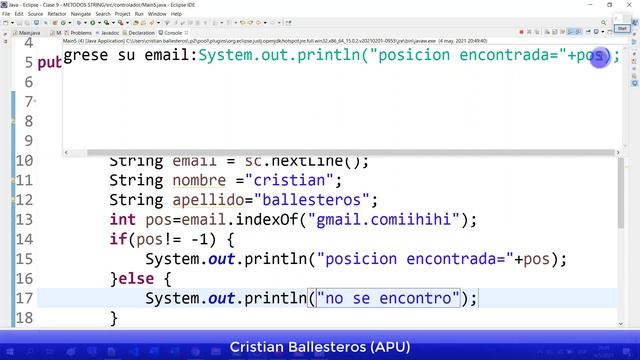Switch to the Declaration tab
640x360 pixels.
click(x=139, y=33)
